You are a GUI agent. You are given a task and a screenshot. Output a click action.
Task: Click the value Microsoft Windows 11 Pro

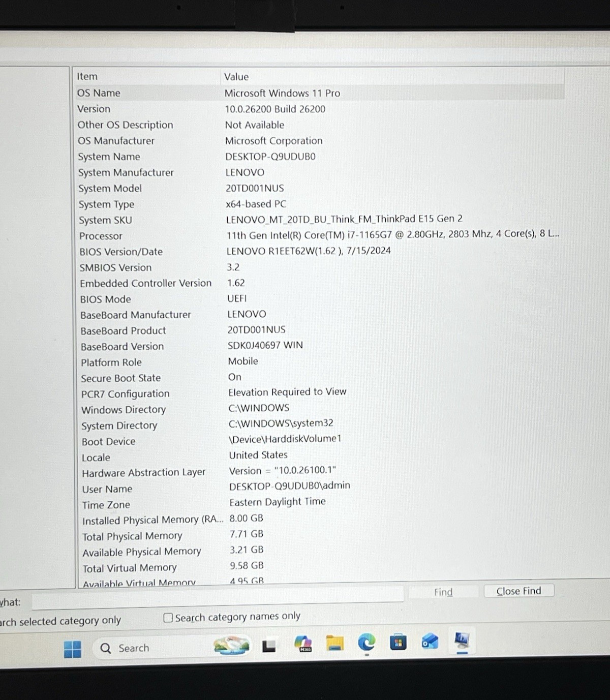point(282,93)
